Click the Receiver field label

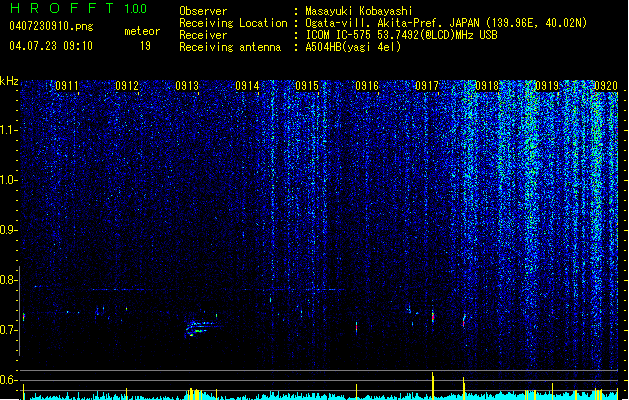[x=203, y=35]
